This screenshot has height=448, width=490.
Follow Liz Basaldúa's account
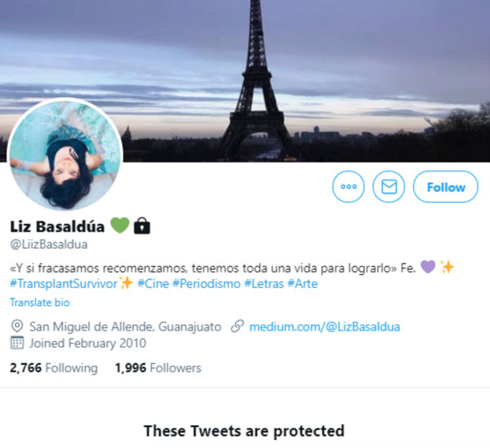(x=446, y=187)
